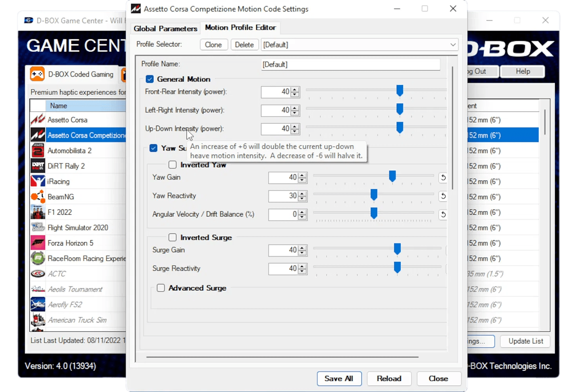Click the Front-Rear Intensity slider handle
This screenshot has height=392, width=580.
tap(400, 91)
